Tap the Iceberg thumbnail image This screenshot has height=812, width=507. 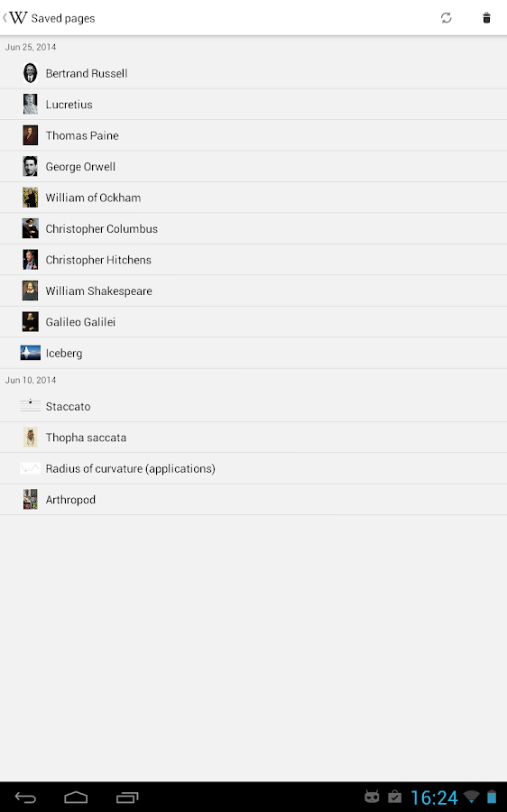(x=30, y=353)
